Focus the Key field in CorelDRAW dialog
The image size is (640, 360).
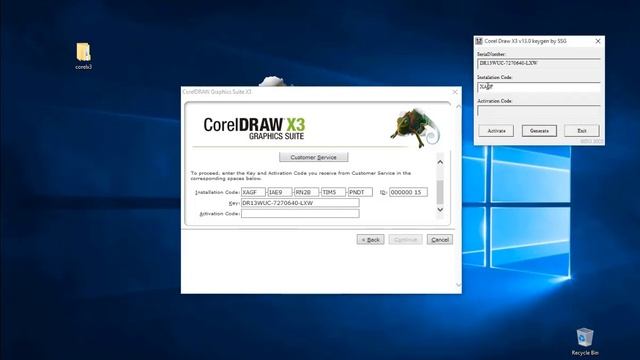300,203
